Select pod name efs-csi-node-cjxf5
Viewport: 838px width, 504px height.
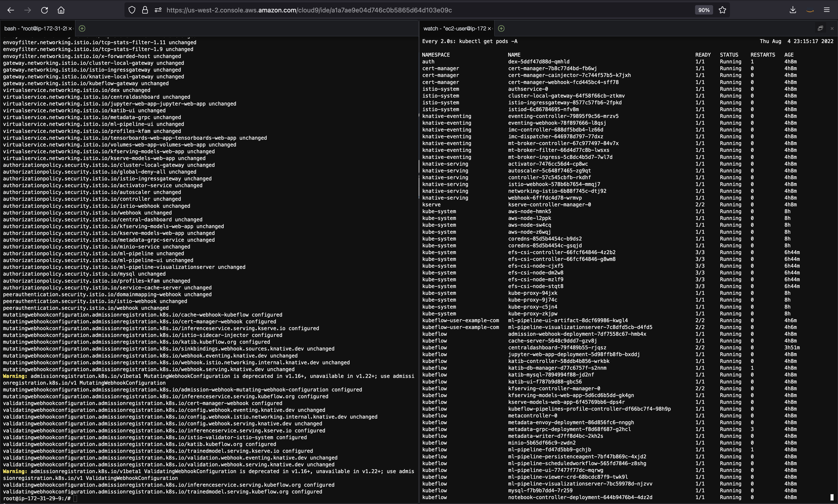pyautogui.click(x=536, y=266)
